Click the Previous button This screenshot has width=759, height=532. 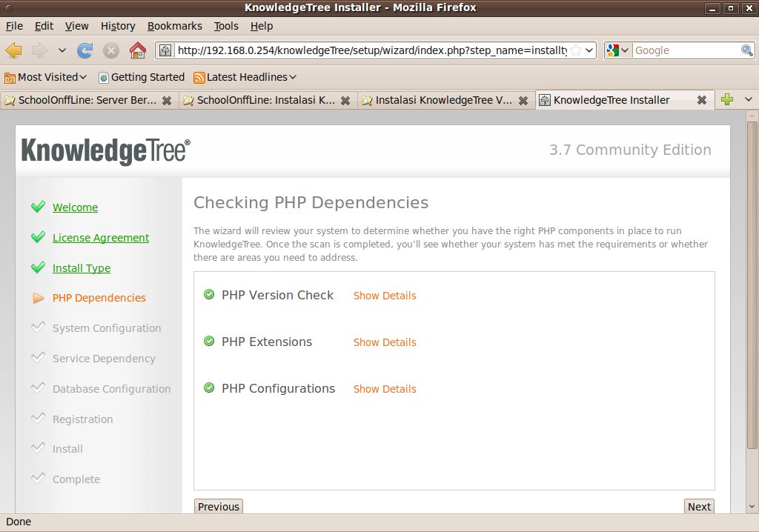pyautogui.click(x=219, y=507)
